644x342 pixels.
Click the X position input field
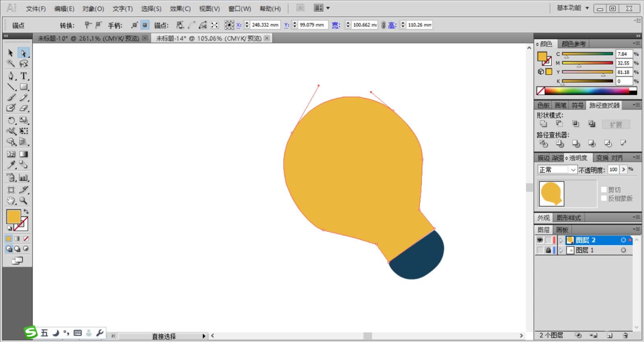coord(265,25)
